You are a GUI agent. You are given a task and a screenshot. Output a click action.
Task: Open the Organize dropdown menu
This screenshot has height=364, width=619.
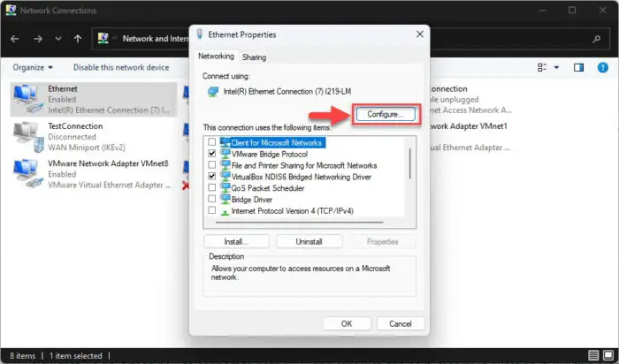tap(33, 67)
